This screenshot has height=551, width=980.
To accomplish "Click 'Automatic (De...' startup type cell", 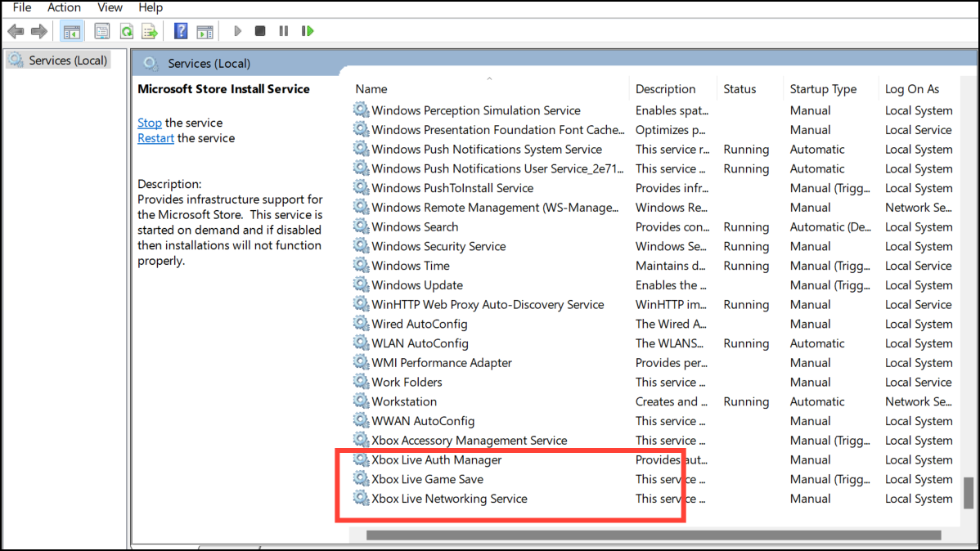I will pos(830,226).
